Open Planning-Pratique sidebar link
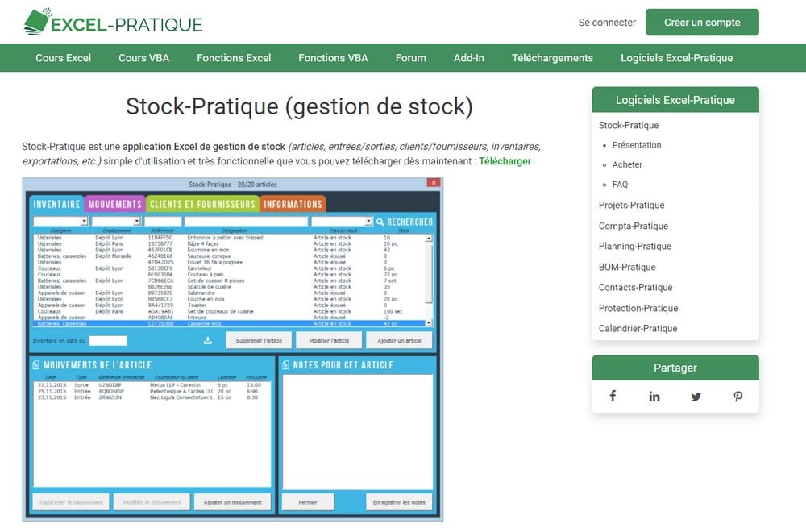Image resolution: width=806 pixels, height=532 pixels. (635, 246)
